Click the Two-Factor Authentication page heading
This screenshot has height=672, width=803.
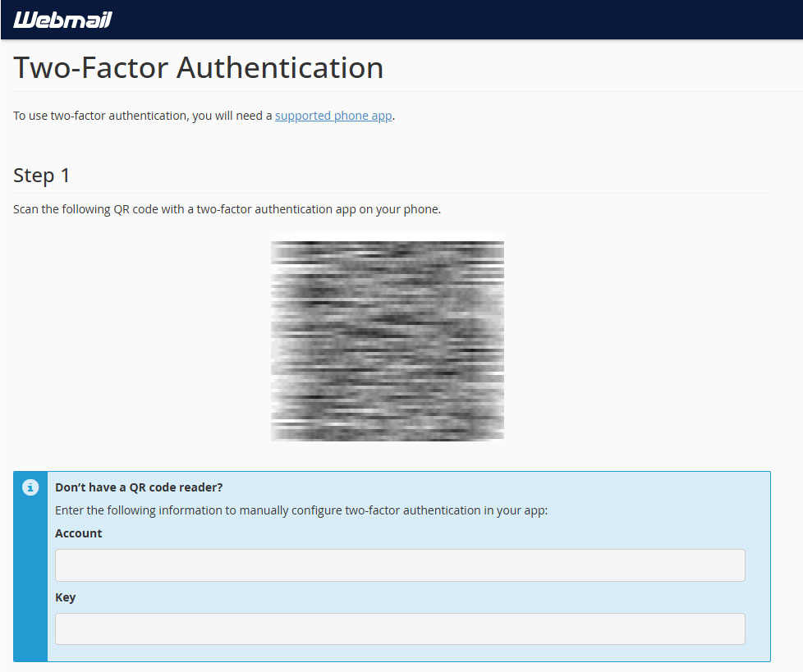199,67
